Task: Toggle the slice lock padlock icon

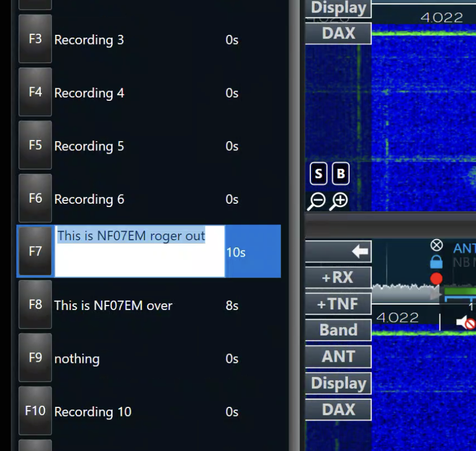Action: tap(436, 262)
